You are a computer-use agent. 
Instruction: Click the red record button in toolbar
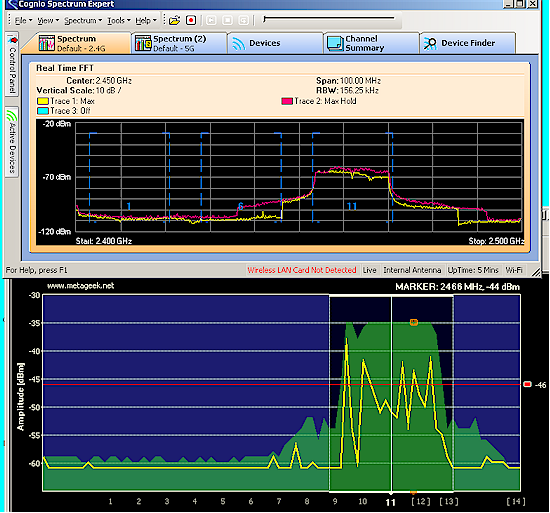[191, 20]
